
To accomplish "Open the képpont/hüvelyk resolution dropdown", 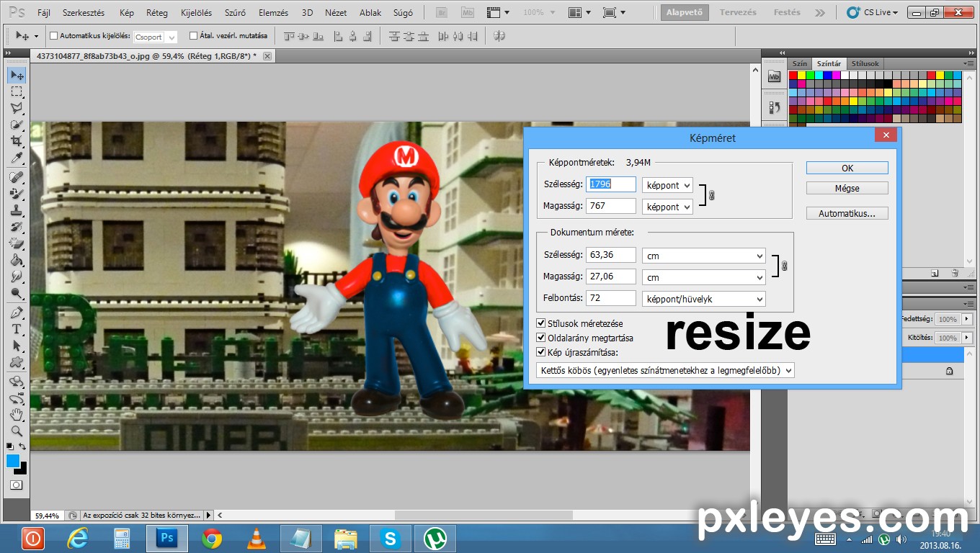I will [x=704, y=298].
